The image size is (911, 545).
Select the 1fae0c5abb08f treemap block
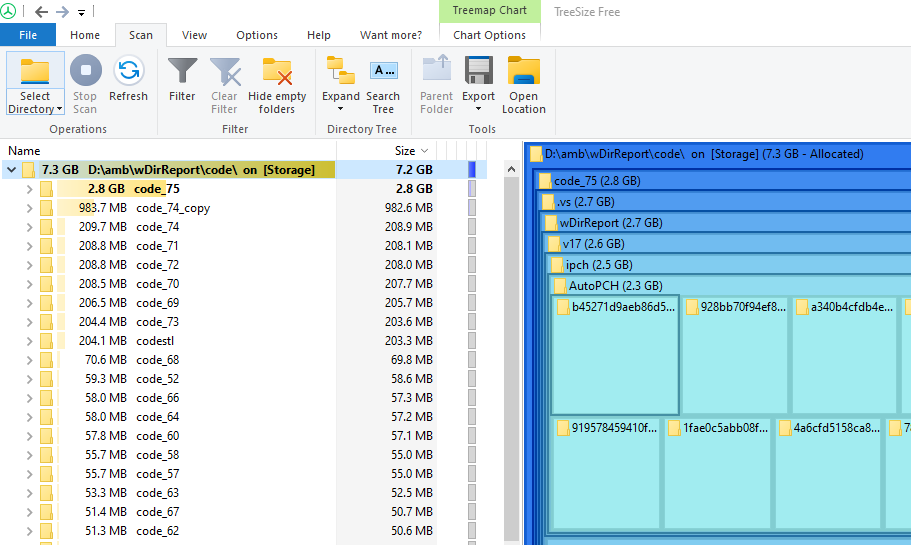tap(718, 474)
